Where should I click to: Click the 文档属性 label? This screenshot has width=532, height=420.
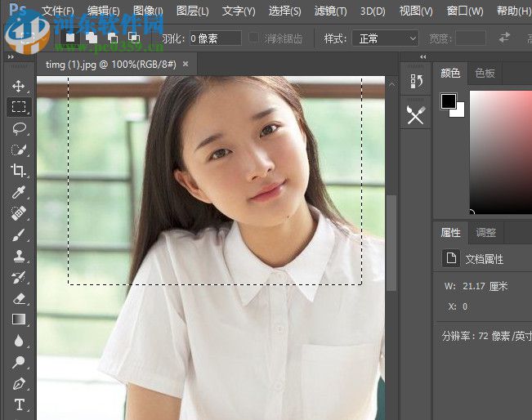click(x=484, y=259)
